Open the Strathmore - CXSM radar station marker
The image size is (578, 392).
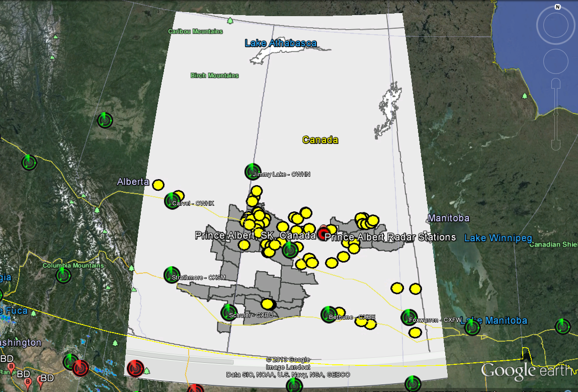[172, 275]
